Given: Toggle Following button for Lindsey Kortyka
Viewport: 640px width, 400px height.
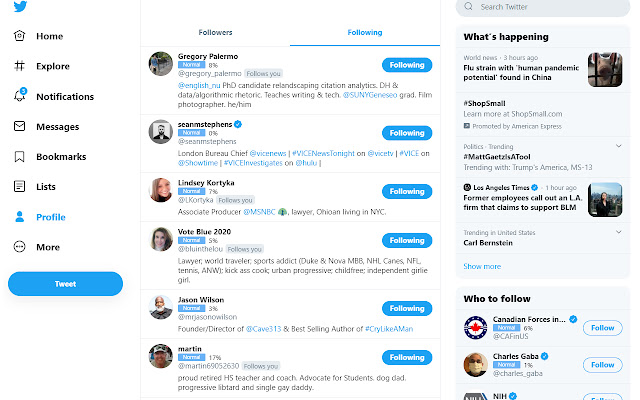Looking at the screenshot, I should click(406, 191).
